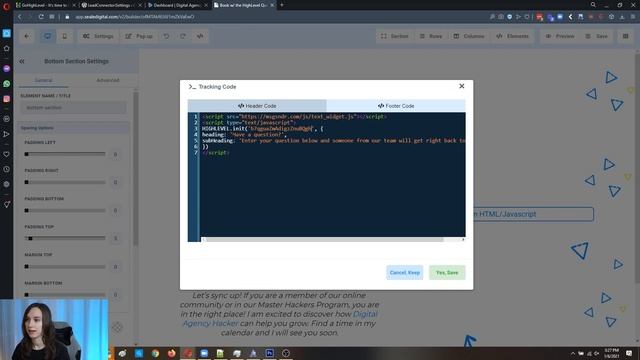This screenshot has height=360, width=640.
Task: Click the Save button in builder toolbar
Action: coord(597,36)
